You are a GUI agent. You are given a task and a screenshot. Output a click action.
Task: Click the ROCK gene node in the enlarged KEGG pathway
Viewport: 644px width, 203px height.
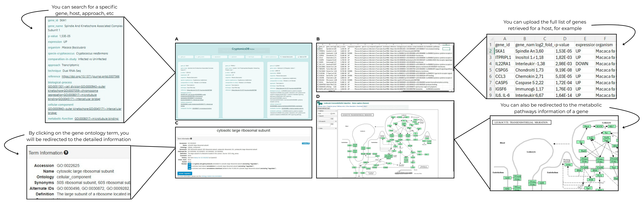599,126
